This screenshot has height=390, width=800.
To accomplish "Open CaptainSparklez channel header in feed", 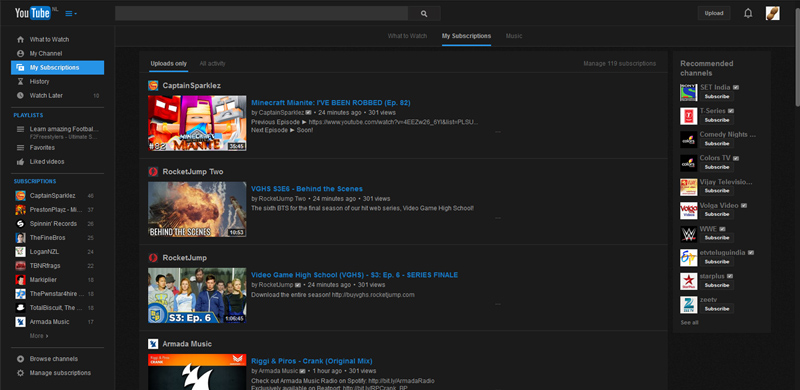I will click(x=191, y=86).
